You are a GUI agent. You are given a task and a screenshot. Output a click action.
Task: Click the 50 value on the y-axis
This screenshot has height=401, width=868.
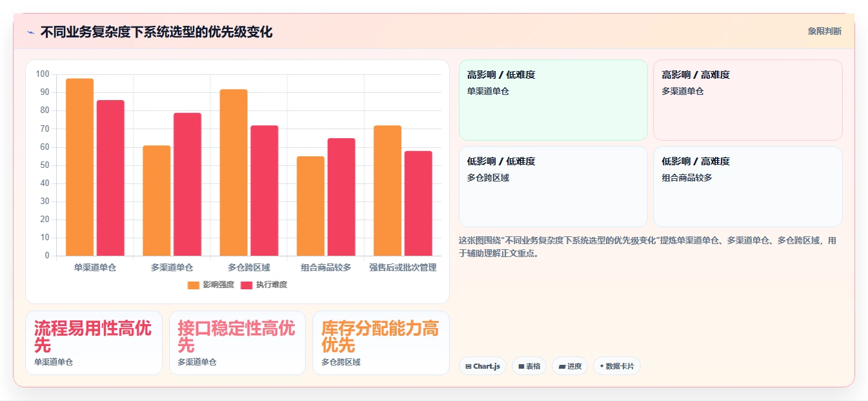[45, 165]
